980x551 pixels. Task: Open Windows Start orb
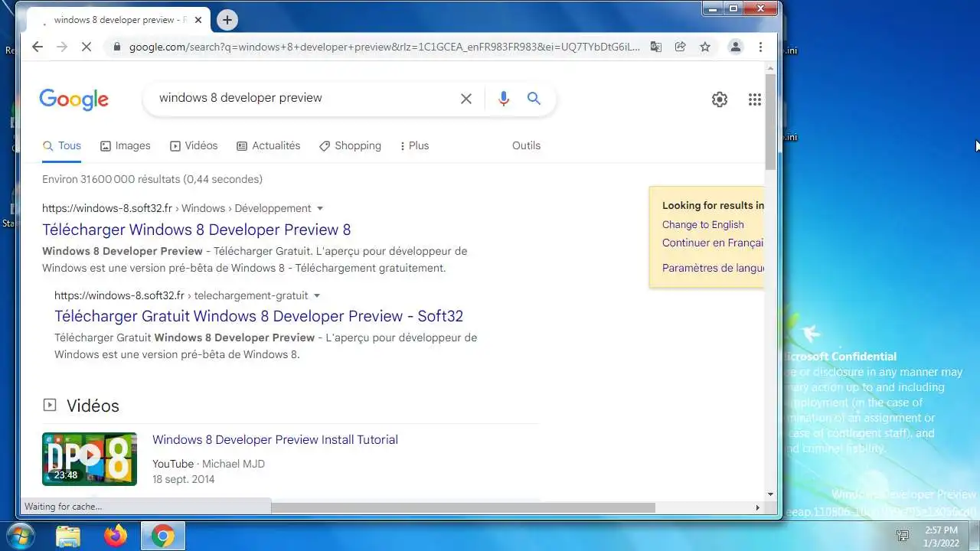coord(20,536)
